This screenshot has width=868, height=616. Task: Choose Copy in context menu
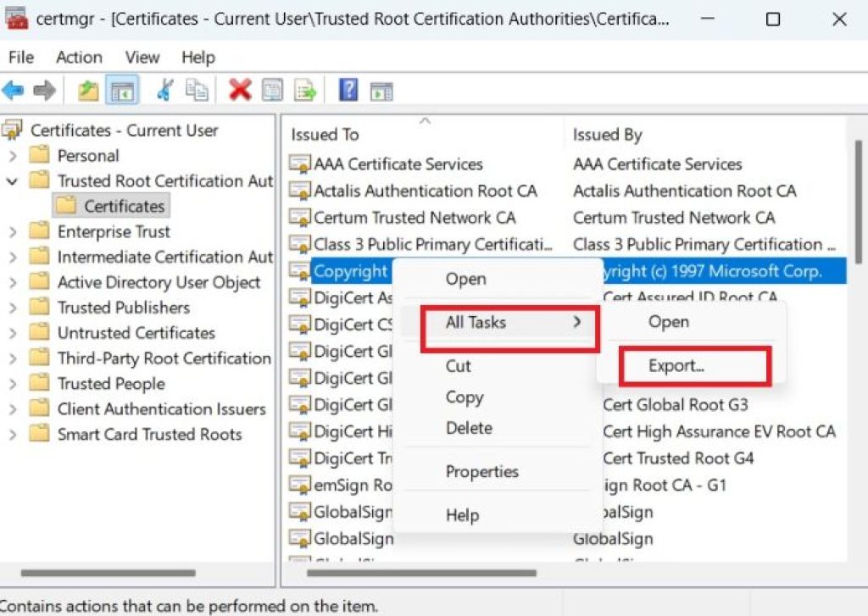(x=465, y=397)
